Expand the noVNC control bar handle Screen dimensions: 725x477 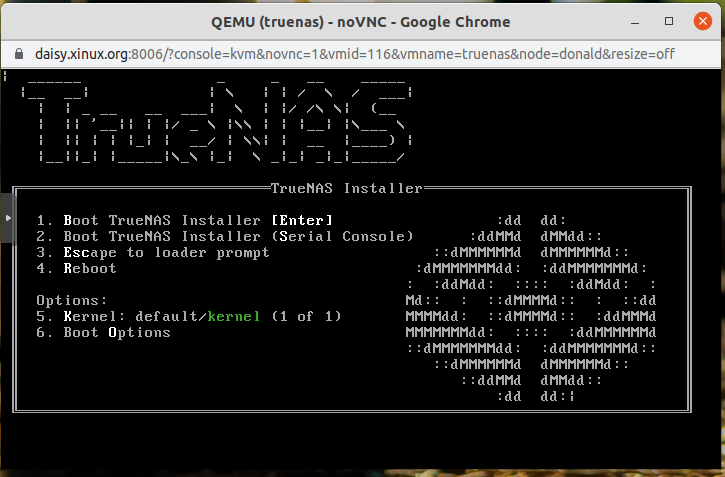coord(7,217)
